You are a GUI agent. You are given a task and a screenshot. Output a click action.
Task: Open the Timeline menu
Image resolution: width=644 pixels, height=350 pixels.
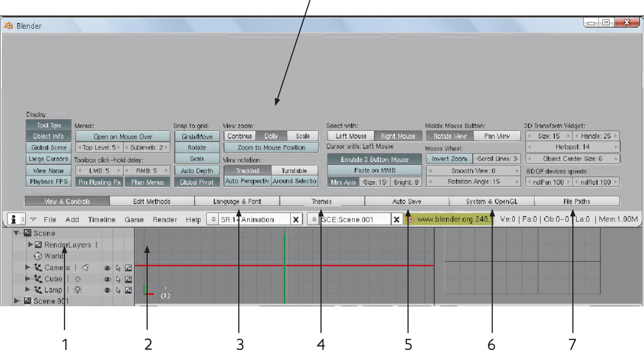point(102,219)
